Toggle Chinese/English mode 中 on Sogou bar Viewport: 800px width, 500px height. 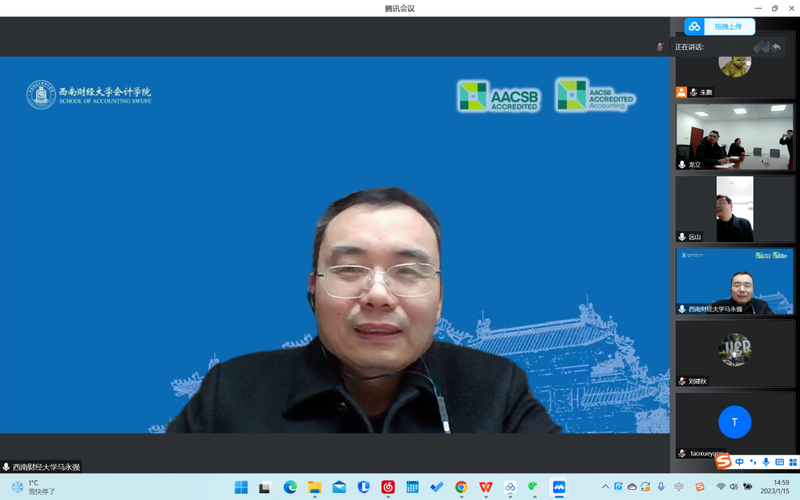click(x=740, y=462)
